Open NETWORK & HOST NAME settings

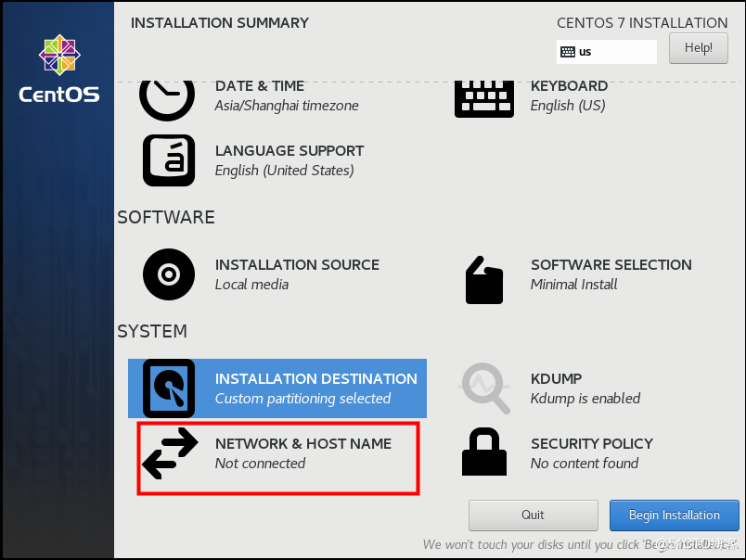(278, 459)
